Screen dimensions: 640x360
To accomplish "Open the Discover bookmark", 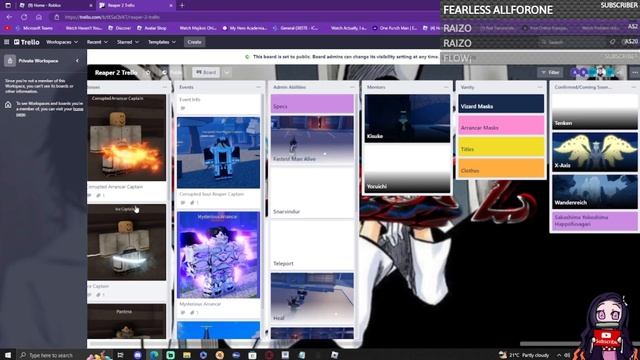I will [120, 28].
